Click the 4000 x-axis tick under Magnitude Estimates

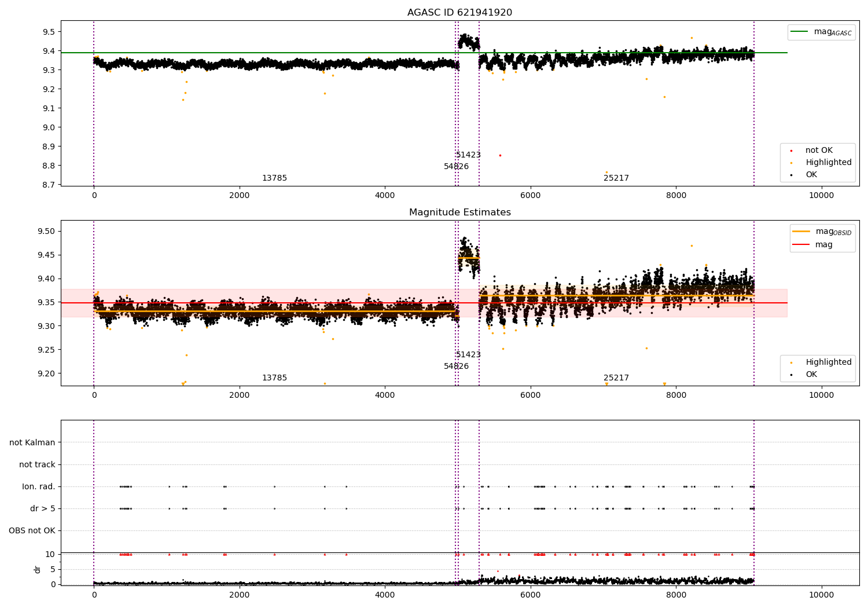(x=385, y=395)
